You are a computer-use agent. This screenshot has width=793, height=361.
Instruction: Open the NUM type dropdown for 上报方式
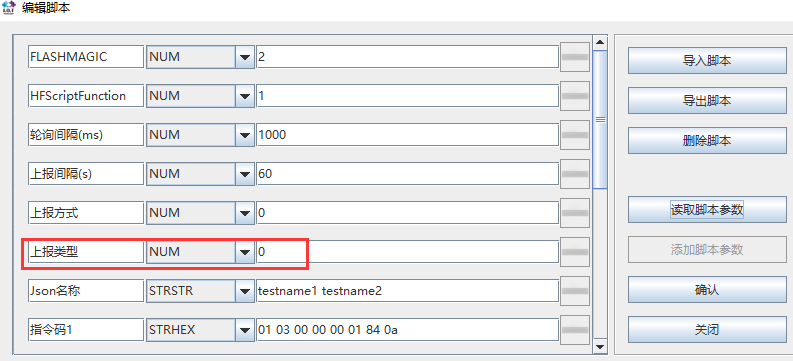click(245, 212)
